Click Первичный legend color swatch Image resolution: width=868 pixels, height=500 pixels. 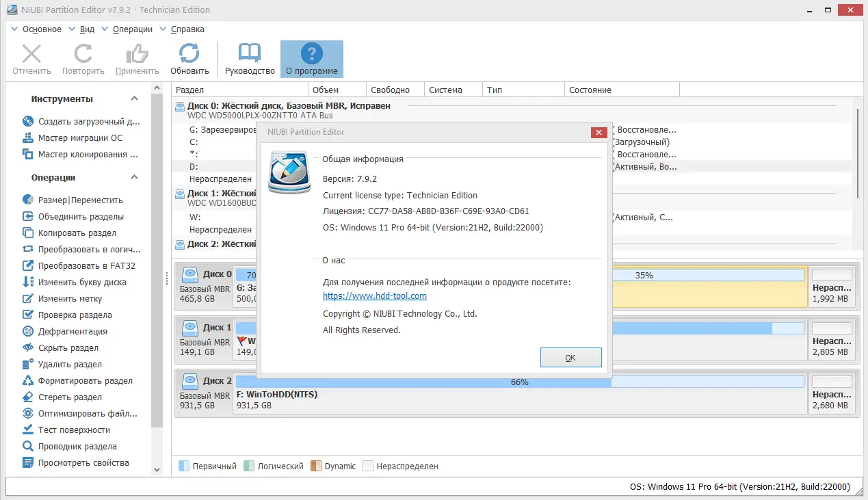[183, 466]
